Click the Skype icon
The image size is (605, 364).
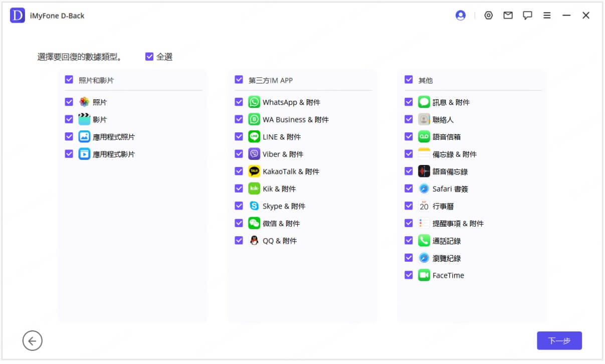point(254,206)
